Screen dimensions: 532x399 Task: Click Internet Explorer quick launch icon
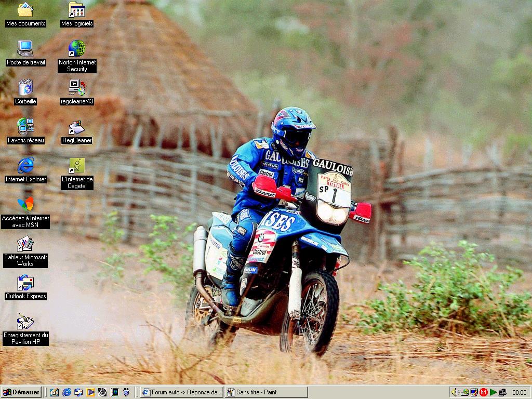[66, 392]
